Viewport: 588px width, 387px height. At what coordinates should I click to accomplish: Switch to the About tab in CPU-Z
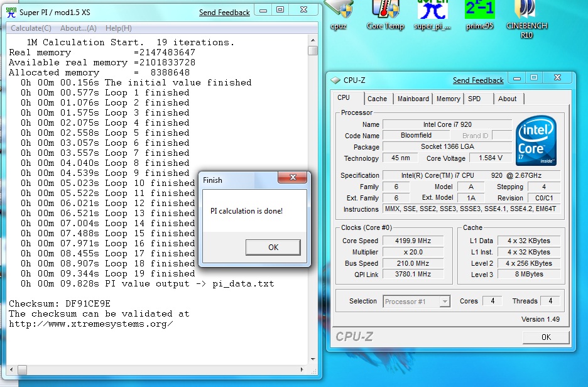coord(507,99)
